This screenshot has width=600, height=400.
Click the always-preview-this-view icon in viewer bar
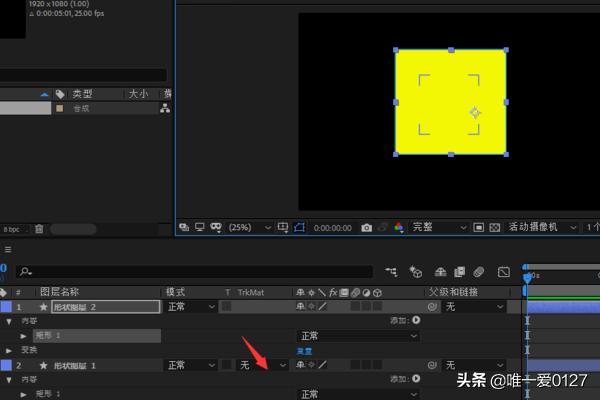[184, 227]
